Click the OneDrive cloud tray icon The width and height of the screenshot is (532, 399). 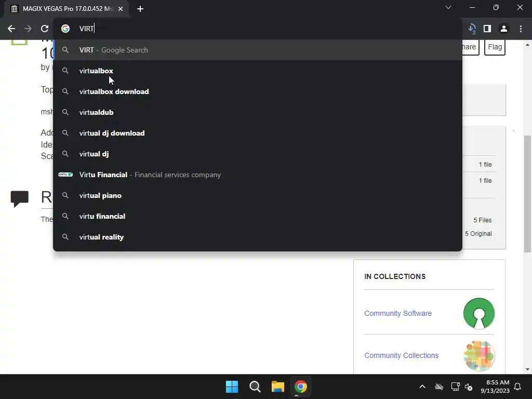coord(439,387)
